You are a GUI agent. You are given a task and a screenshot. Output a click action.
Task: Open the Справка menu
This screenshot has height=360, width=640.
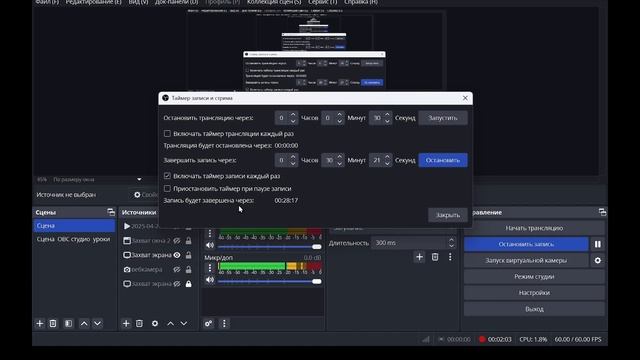click(361, 2)
